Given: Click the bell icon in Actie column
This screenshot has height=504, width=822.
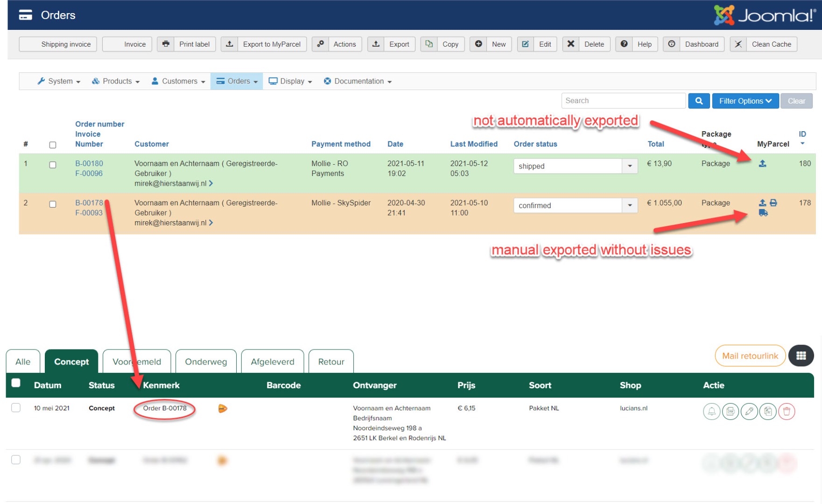Looking at the screenshot, I should click(711, 412).
